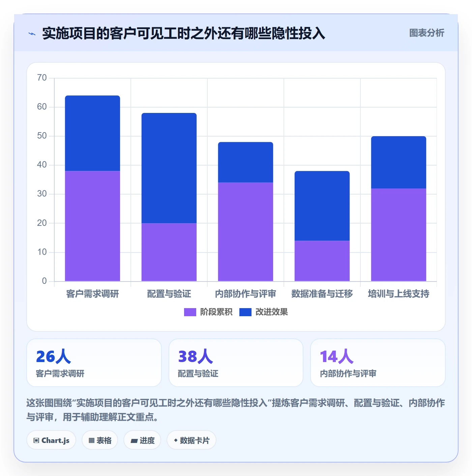Click the y-axis value 50
Viewport: 472px width, 476px height.
(x=42, y=136)
